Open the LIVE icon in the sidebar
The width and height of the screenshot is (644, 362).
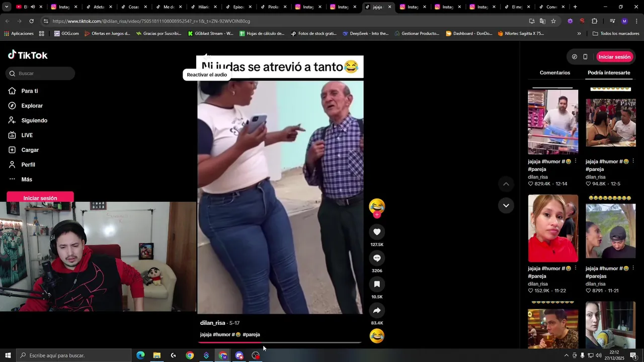[x=12, y=135]
